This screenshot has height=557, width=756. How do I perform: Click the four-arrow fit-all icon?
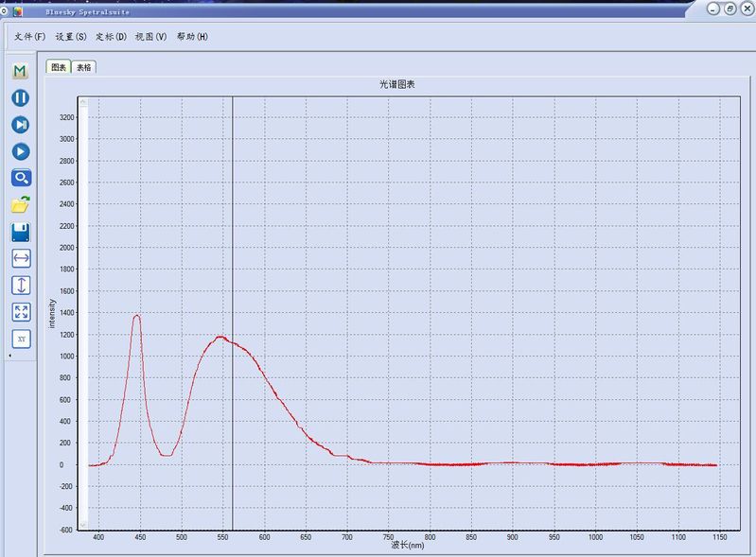coord(21,312)
